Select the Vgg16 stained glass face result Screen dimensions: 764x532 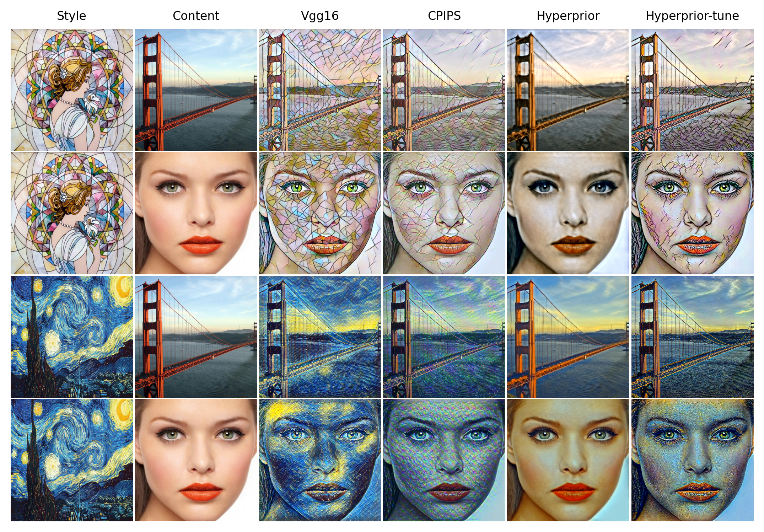click(x=320, y=213)
